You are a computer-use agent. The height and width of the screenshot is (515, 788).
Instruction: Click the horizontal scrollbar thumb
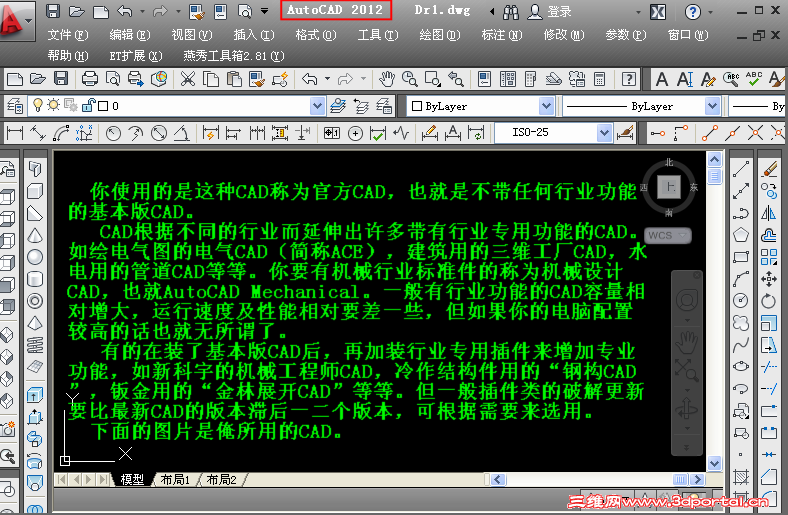[680, 479]
